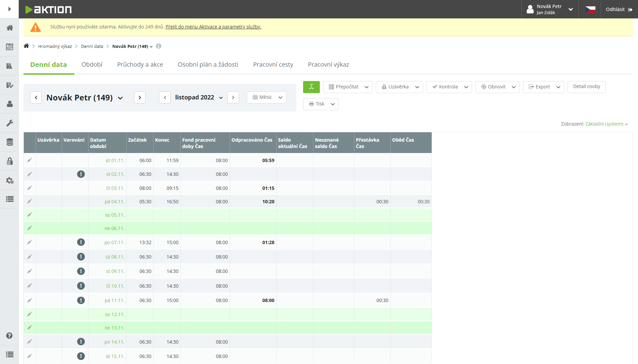Open the Průchody a akce tab

coord(140,65)
